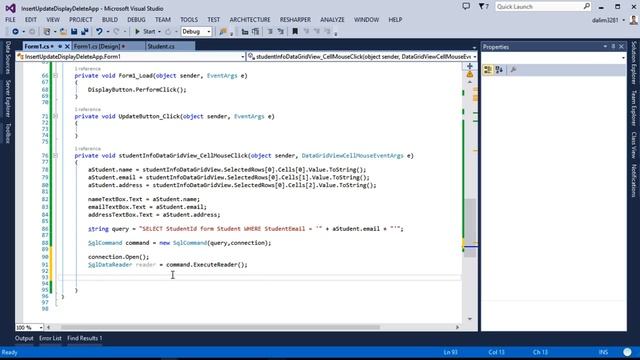Click the Property Pages wrench icon
This screenshot has width=640, height=360.
513,70
